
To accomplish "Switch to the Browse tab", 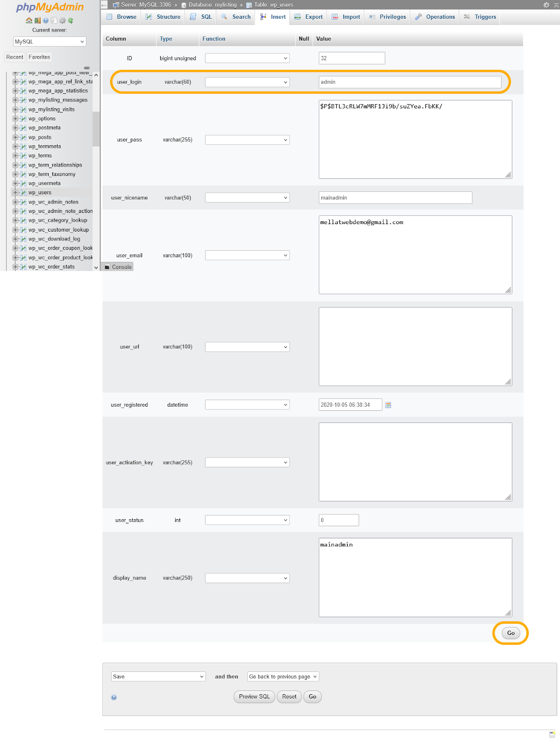I will (121, 17).
